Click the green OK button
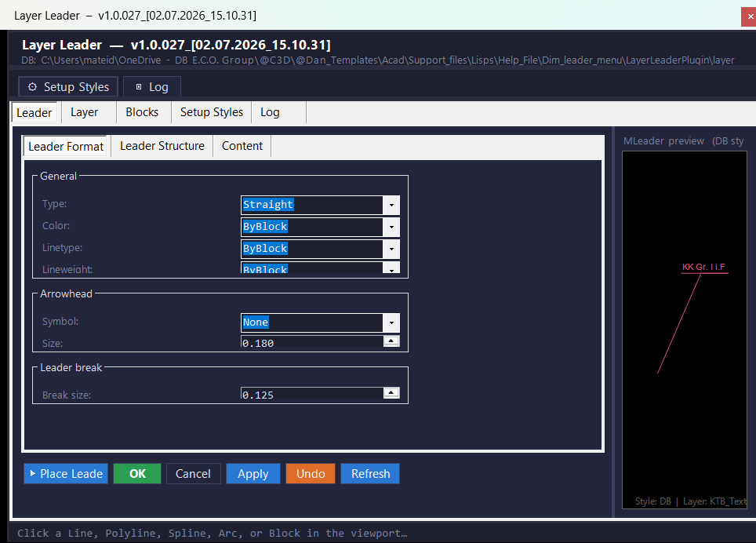 point(137,474)
